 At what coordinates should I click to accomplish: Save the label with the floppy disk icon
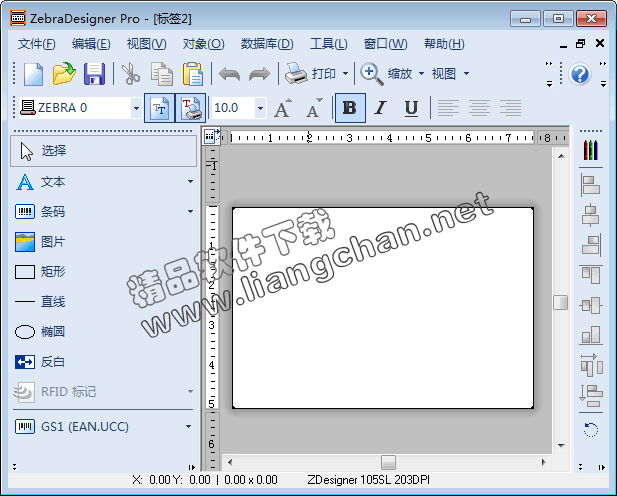click(x=94, y=74)
